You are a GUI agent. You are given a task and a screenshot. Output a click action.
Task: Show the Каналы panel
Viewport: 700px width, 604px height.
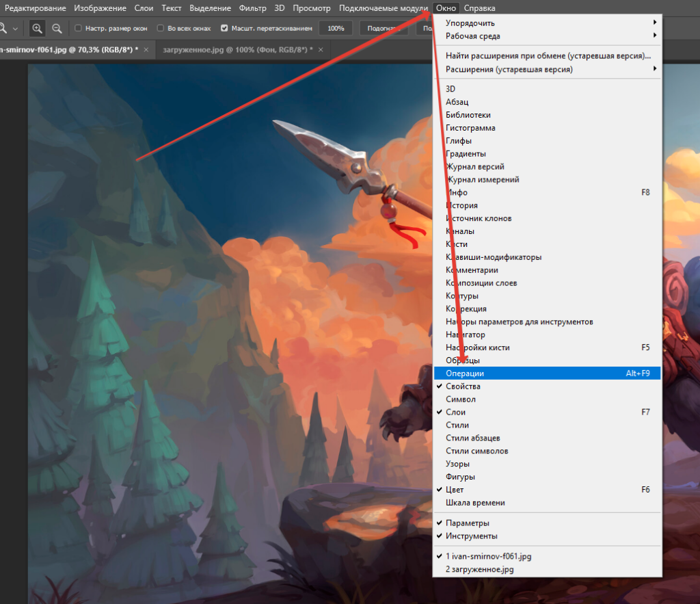click(548, 231)
